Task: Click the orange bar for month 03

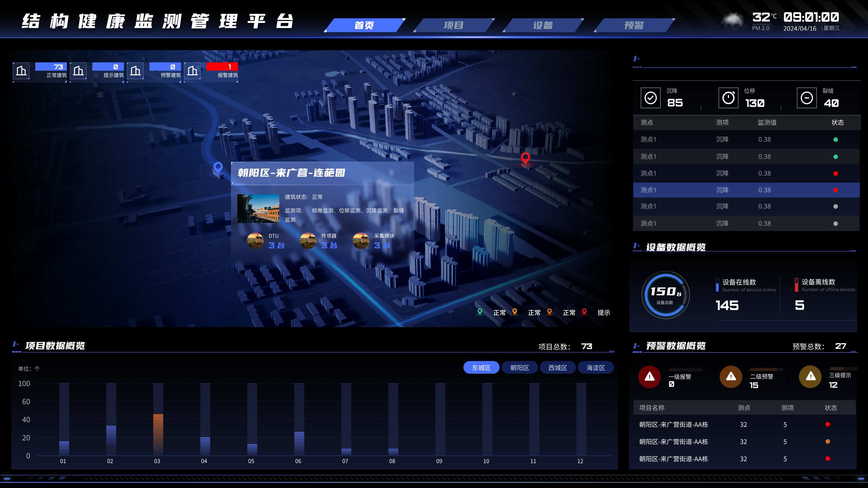Action: point(158,434)
